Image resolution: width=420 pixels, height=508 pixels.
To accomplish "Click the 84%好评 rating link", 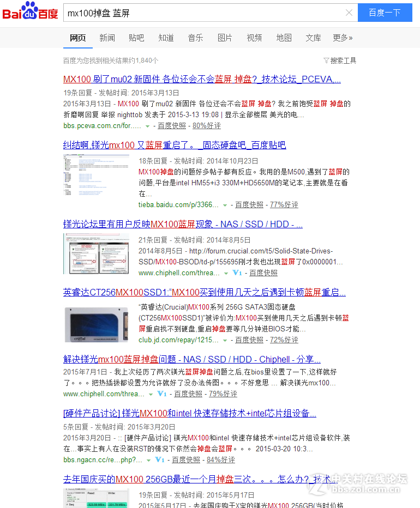I will pos(221,459).
